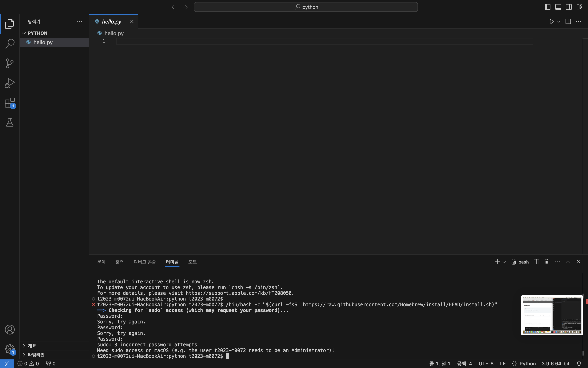The width and height of the screenshot is (588, 368).
Task: Open remote window indicator in status bar
Action: point(7,364)
